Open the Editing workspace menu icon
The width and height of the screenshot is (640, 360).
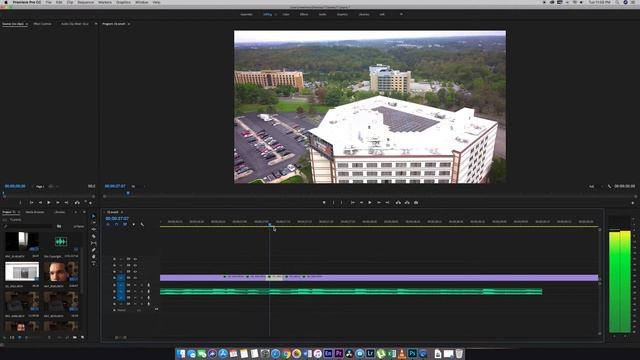tap(276, 14)
